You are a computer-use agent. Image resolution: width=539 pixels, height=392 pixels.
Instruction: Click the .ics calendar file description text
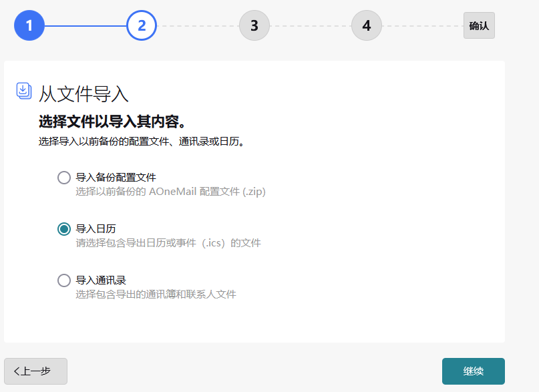168,243
